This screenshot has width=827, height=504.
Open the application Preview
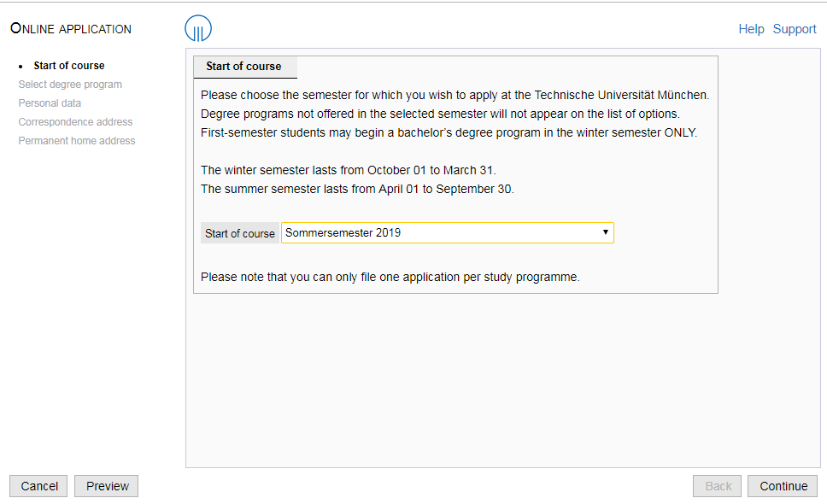coord(107,486)
